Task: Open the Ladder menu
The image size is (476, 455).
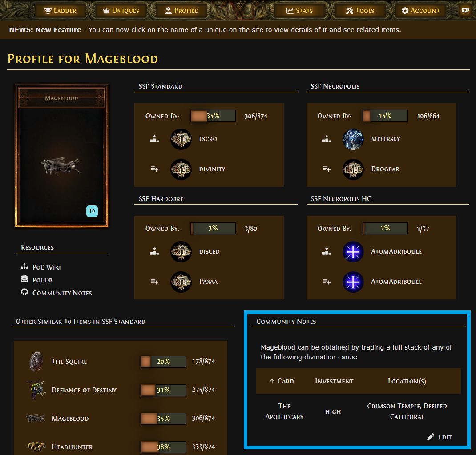Action: (60, 11)
